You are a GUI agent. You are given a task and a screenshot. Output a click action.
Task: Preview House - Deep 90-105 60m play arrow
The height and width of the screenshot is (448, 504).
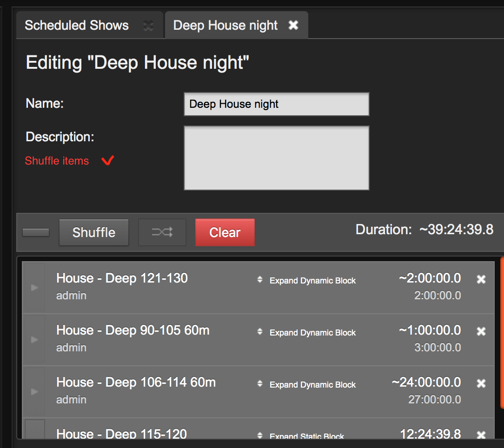pos(34,339)
